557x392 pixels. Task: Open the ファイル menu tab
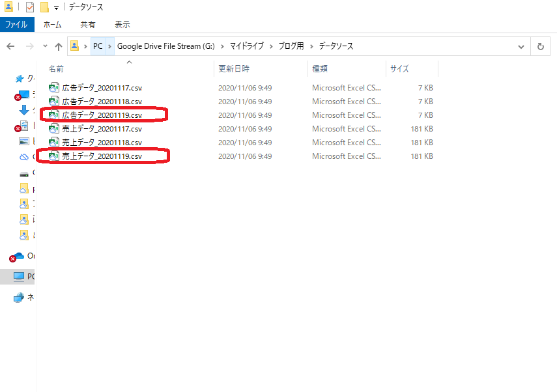16,25
